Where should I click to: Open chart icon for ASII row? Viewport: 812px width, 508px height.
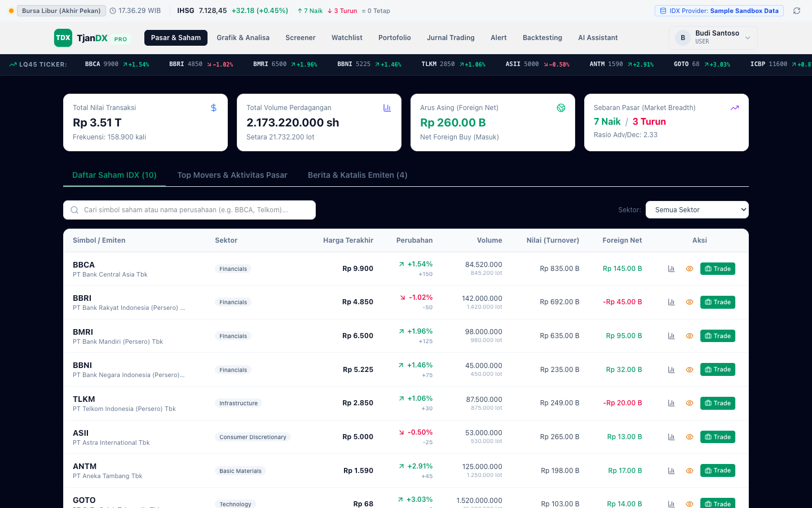[671, 437]
